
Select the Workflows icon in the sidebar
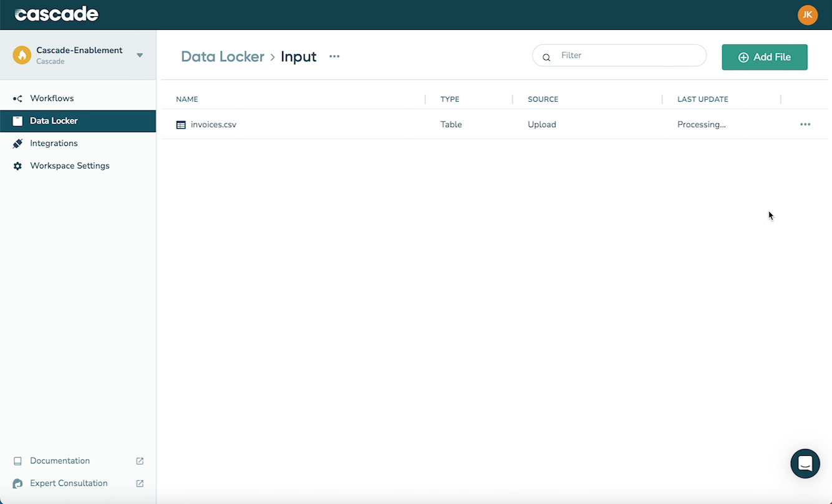17,98
